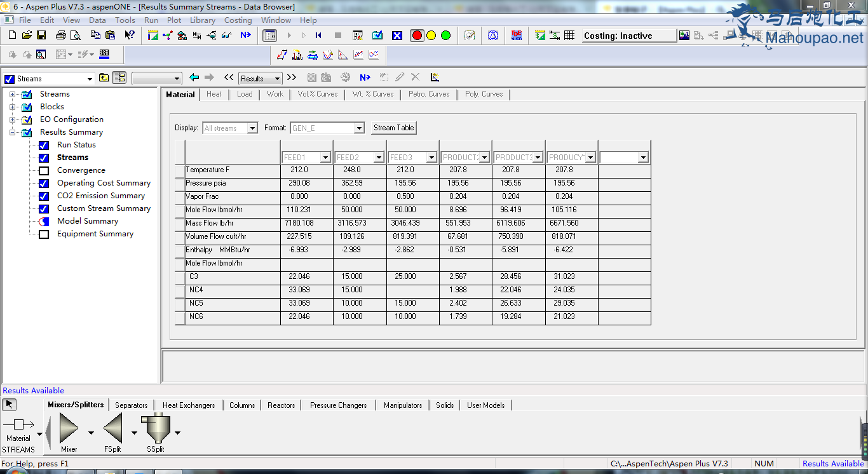Switch to the Vol.% Curves tab
The image size is (868, 474).
pyautogui.click(x=318, y=94)
